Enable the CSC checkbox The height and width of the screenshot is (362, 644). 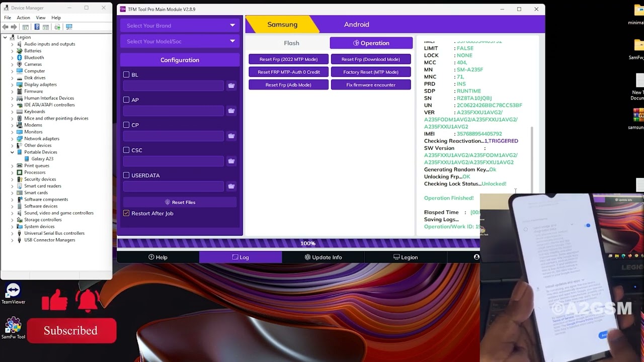[126, 150]
